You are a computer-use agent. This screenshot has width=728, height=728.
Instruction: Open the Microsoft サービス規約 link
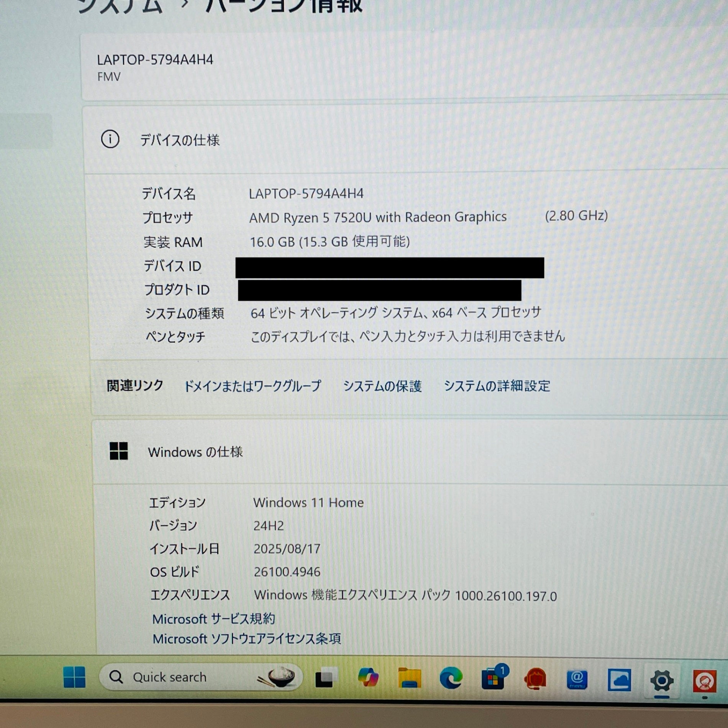[213, 619]
